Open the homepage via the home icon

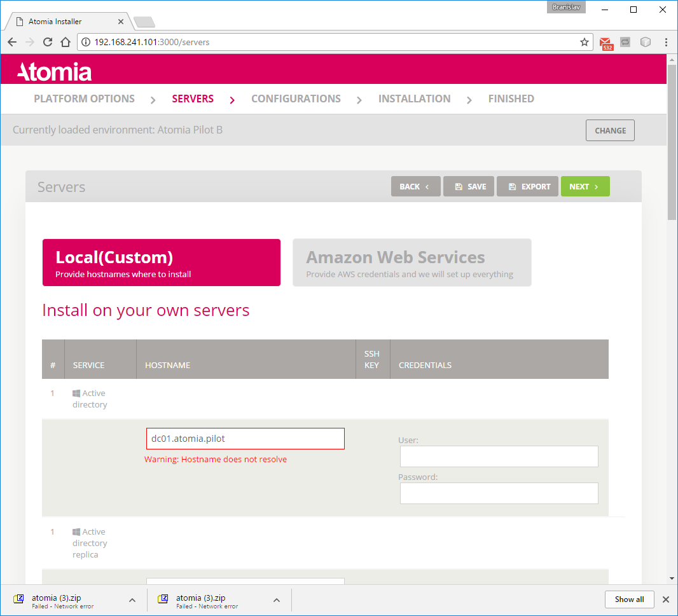coord(66,42)
